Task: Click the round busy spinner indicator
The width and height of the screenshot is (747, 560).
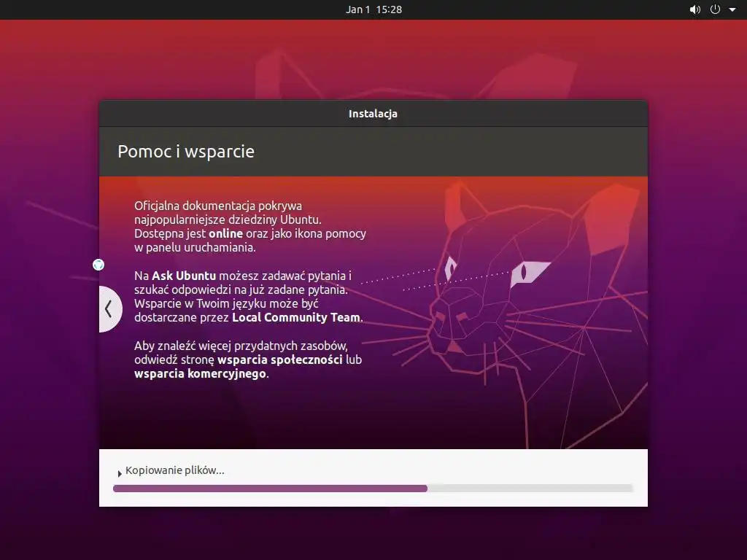Action: click(98, 265)
